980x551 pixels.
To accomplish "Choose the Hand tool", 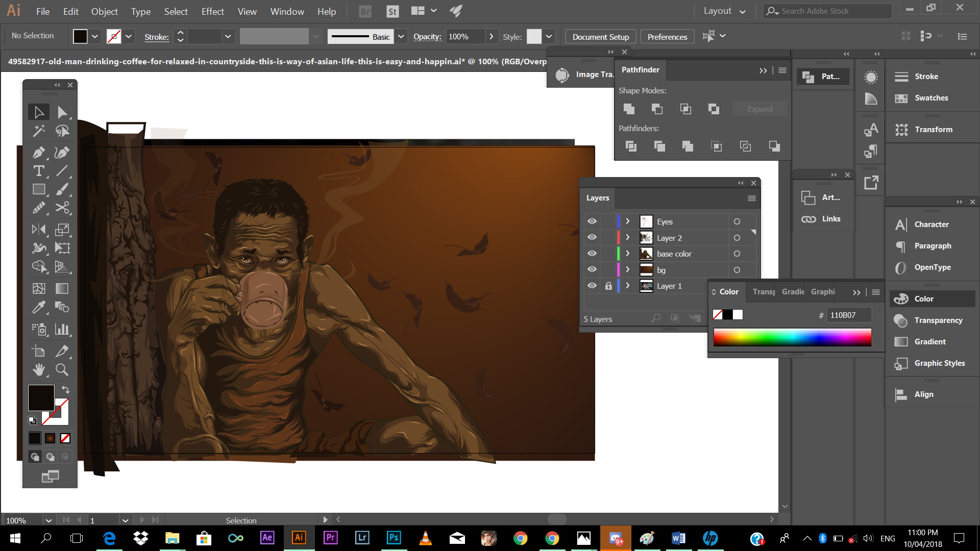I will point(39,369).
